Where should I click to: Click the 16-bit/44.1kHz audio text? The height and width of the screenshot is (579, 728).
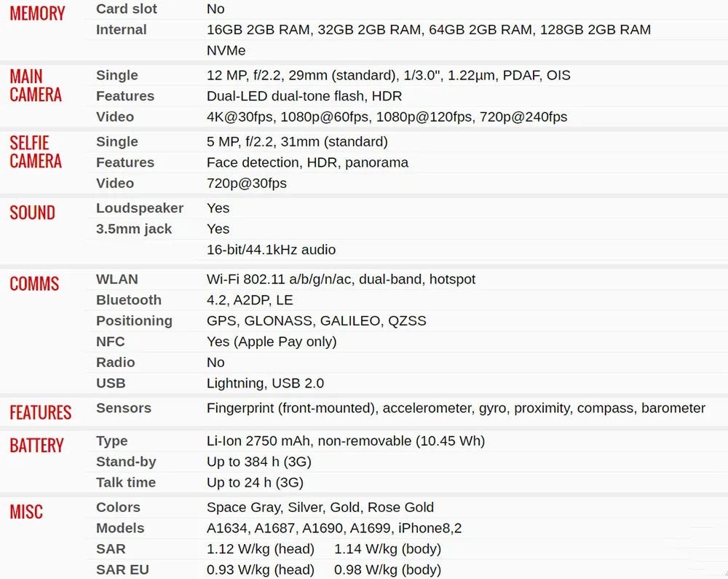(271, 250)
